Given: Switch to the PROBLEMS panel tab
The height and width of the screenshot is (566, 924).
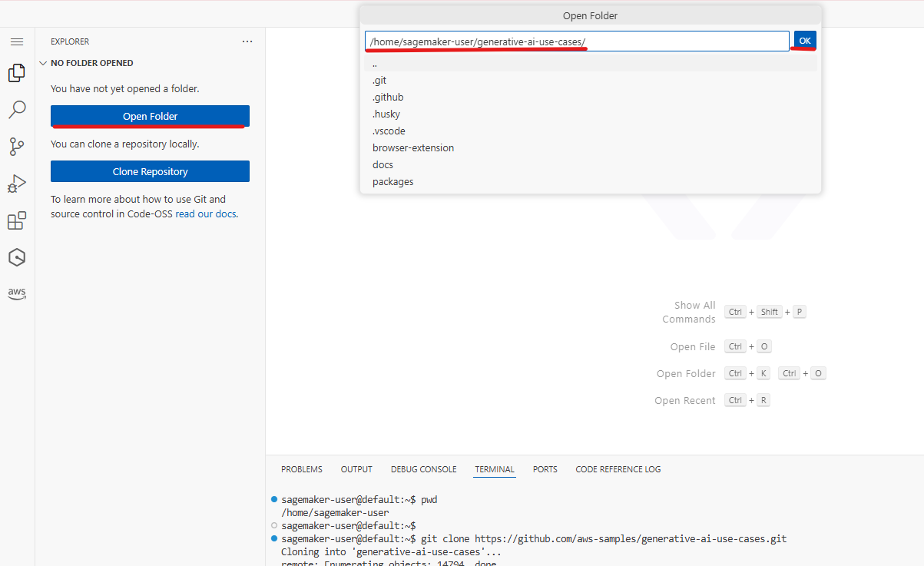Looking at the screenshot, I should [x=302, y=469].
